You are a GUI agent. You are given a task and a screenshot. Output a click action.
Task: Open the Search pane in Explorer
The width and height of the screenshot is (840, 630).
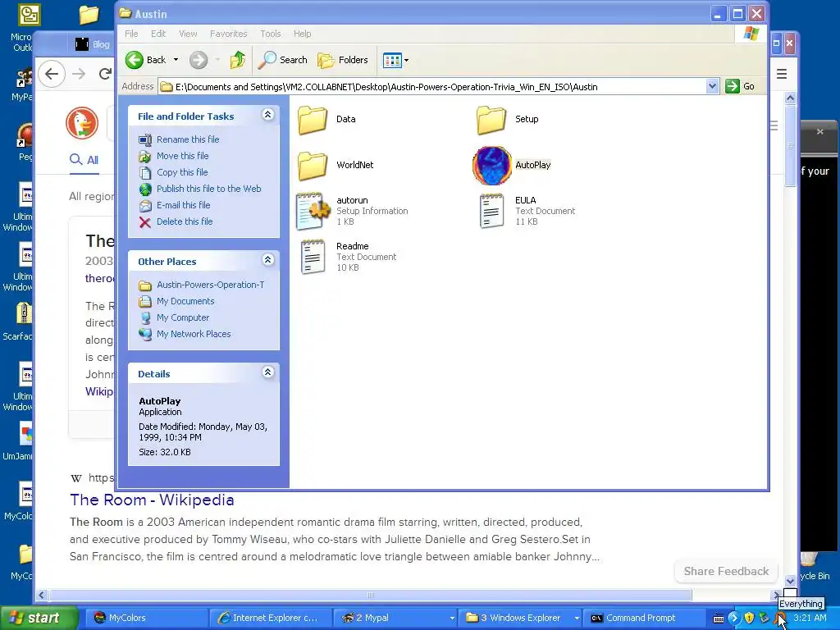(282, 60)
